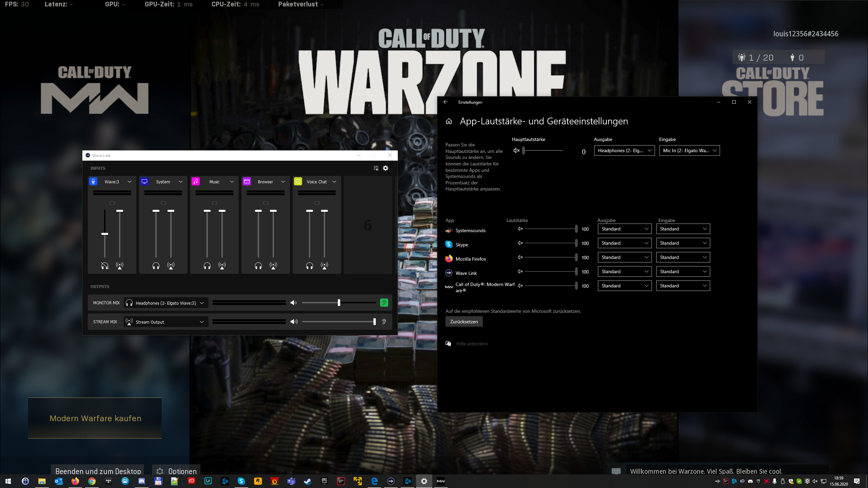Screen dimensions: 868x488
Task: Click ear listen icon on Stream Mix
Action: tap(384, 322)
